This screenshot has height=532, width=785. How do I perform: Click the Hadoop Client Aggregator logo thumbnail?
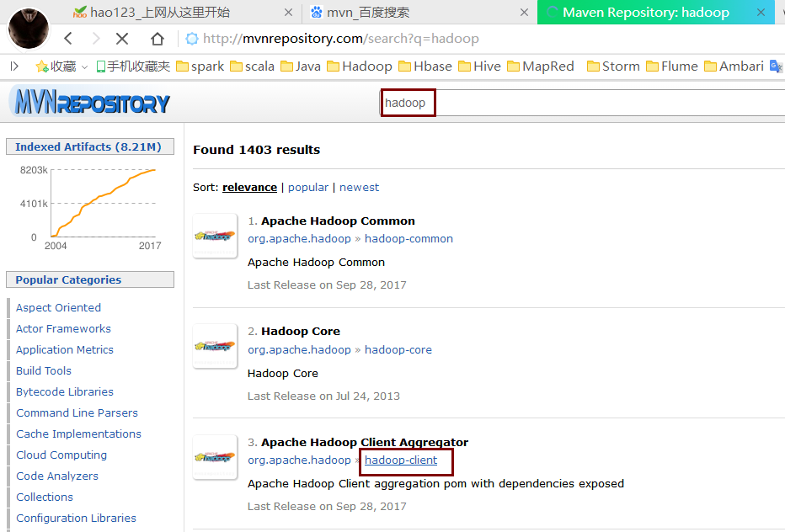pyautogui.click(x=215, y=457)
